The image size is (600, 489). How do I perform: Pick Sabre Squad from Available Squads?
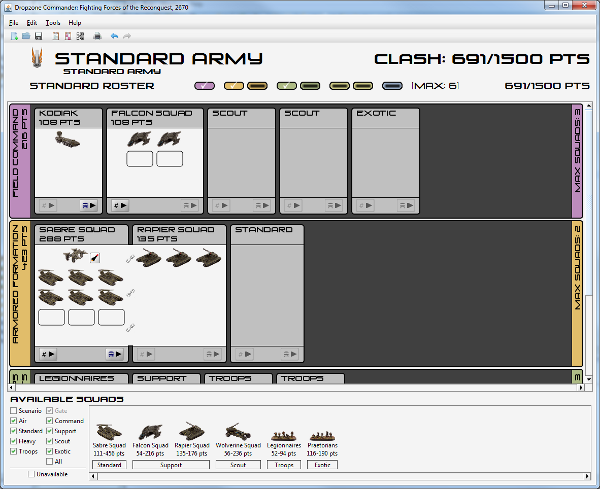pyautogui.click(x=109, y=439)
